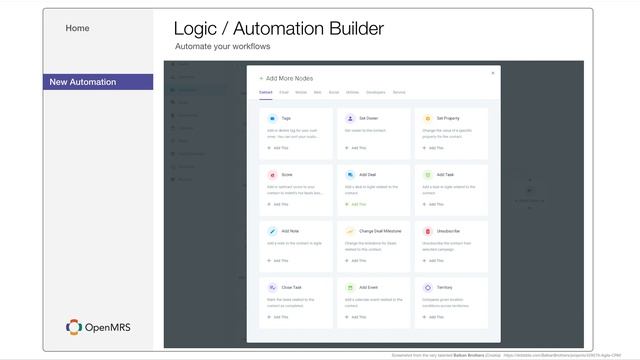Add This for the Territory node
640x360 pixels.
coord(433,317)
